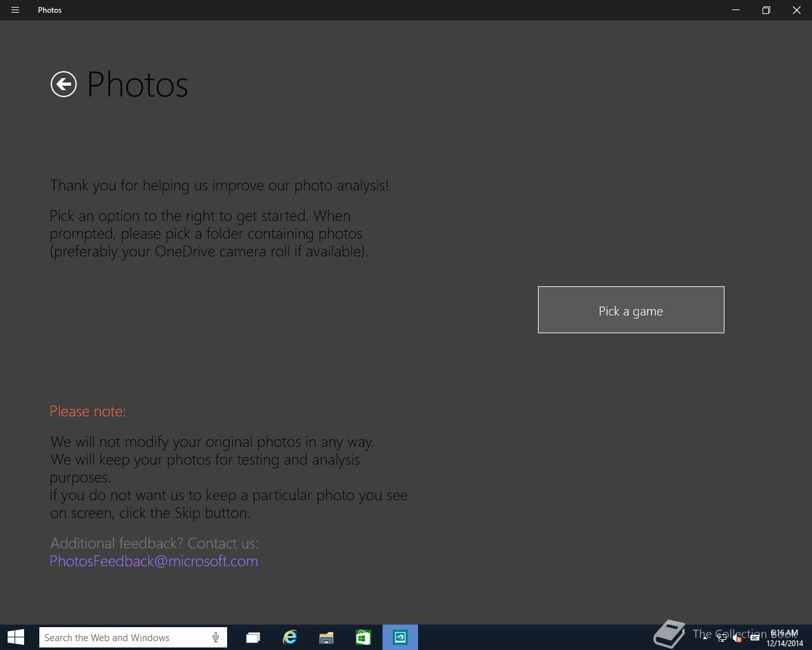Close the Photos window

797,10
